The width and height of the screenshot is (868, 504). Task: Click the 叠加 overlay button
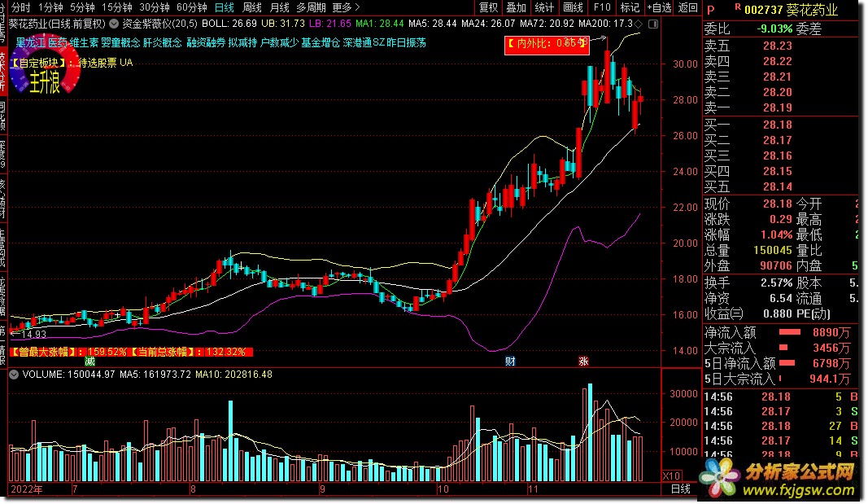point(516,7)
